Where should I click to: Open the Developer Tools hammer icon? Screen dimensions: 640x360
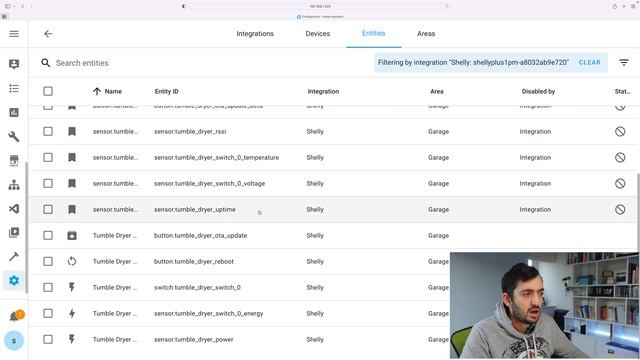[14, 256]
